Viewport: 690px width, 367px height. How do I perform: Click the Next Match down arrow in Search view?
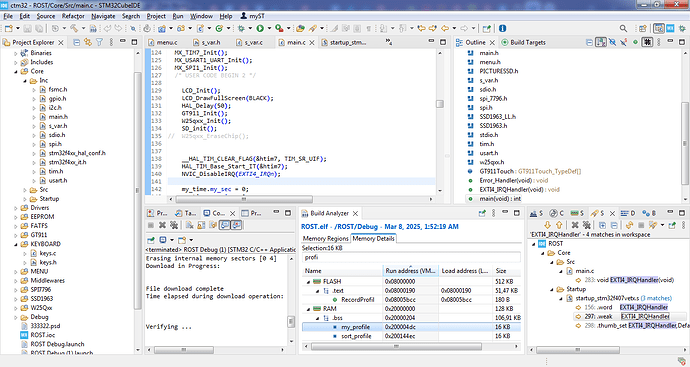click(547, 225)
